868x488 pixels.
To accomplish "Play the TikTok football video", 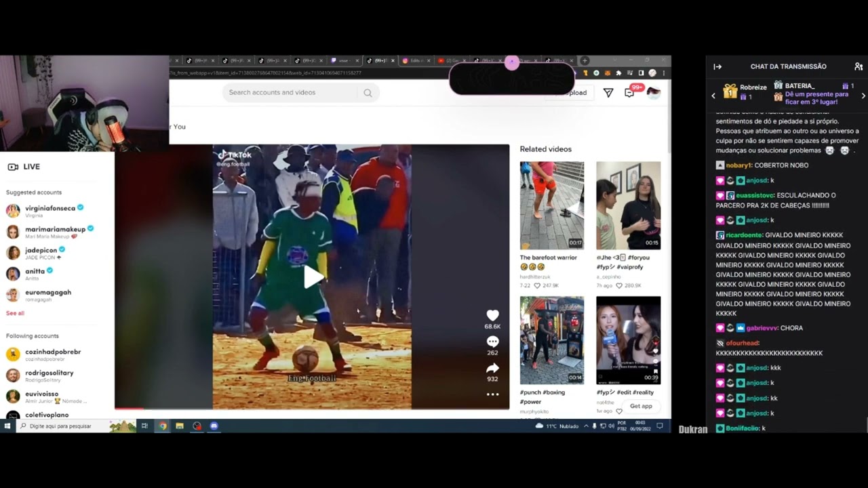I will click(x=312, y=277).
